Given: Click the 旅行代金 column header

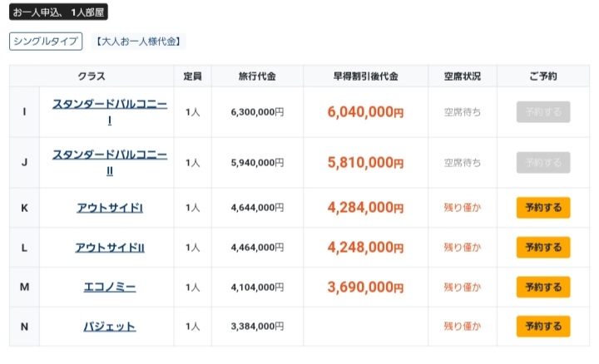Looking at the screenshot, I should [257, 76].
